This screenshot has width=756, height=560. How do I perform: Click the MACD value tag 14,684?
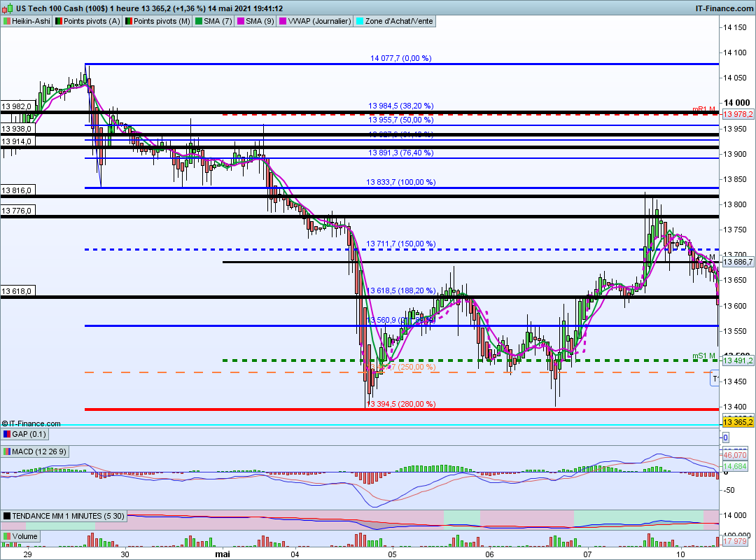735,466
